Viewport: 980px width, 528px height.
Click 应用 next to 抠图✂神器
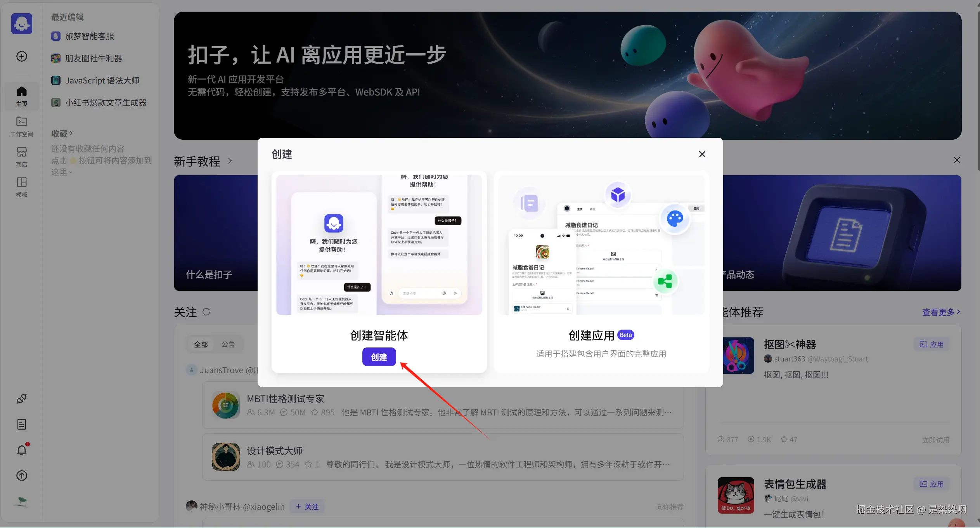(x=931, y=344)
